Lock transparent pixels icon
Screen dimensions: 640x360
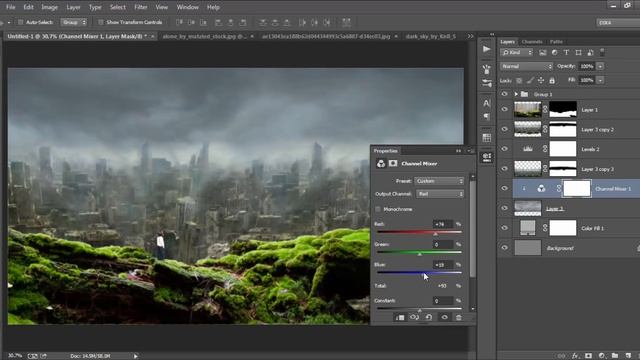(x=519, y=80)
